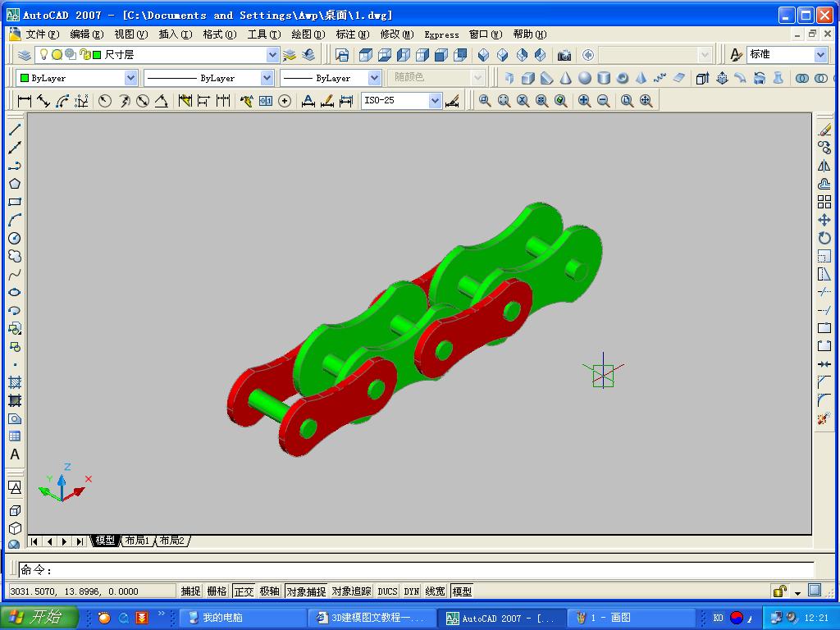Viewport: 840px width, 630px height.
Task: Open the ByLayer linetype dropdown
Action: coord(267,78)
